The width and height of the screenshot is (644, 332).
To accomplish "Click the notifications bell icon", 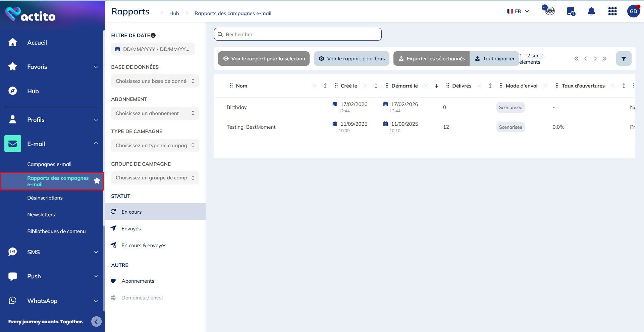I will pos(591,11).
